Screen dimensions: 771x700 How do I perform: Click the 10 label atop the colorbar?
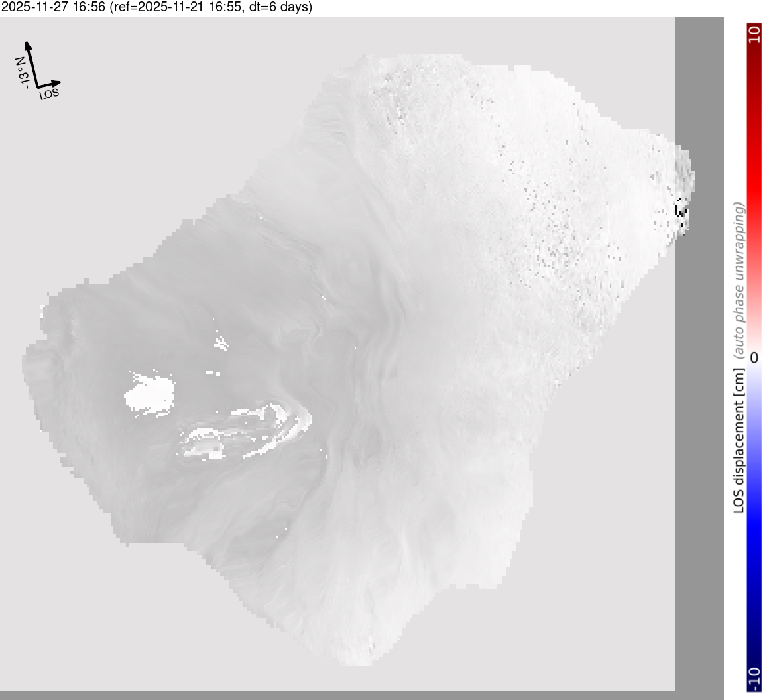754,34
